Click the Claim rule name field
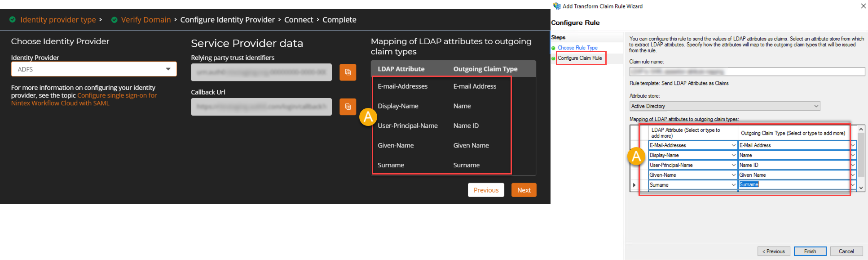This screenshot has width=868, height=260. point(747,72)
